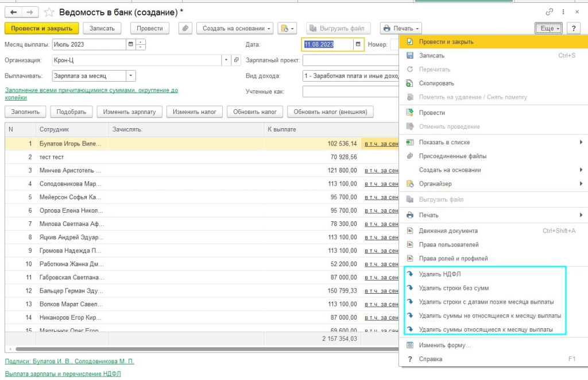The height and width of the screenshot is (380, 588).
Task: Click the paperclip attached files icon
Action: click(x=185, y=28)
